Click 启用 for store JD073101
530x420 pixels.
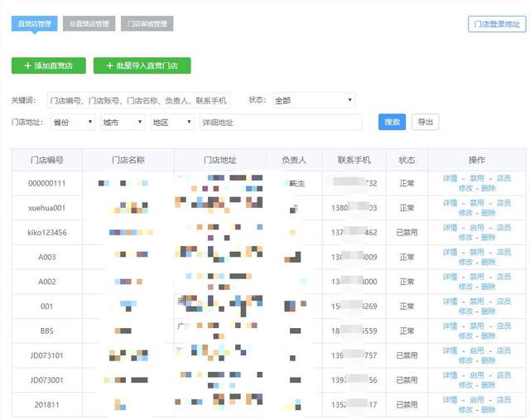coord(477,350)
